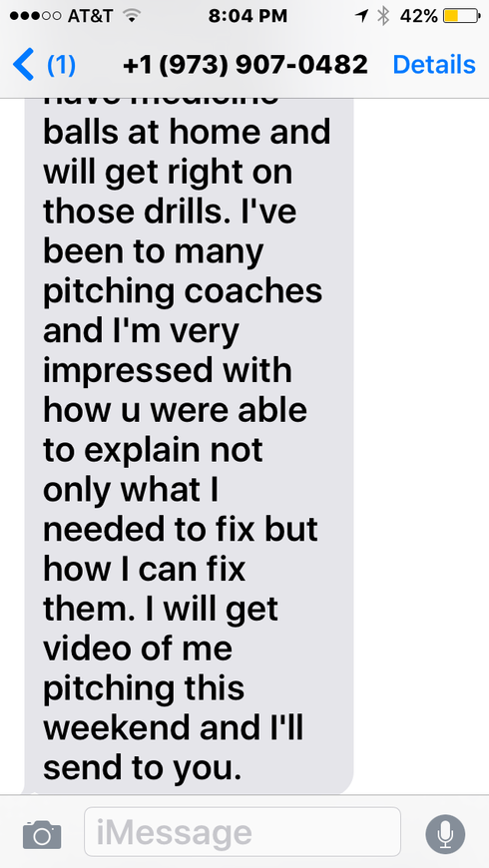Tap the words "pitching coaches" in message
489x868 pixels.
pos(183,291)
